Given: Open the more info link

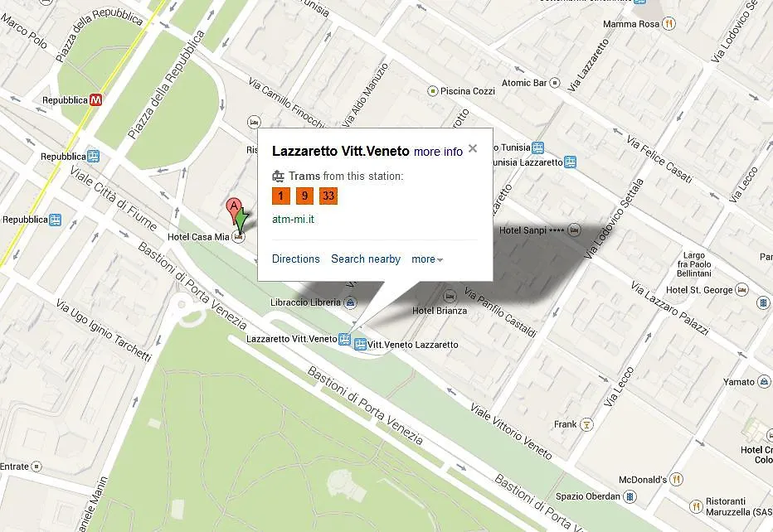Looking at the screenshot, I should coord(438,152).
